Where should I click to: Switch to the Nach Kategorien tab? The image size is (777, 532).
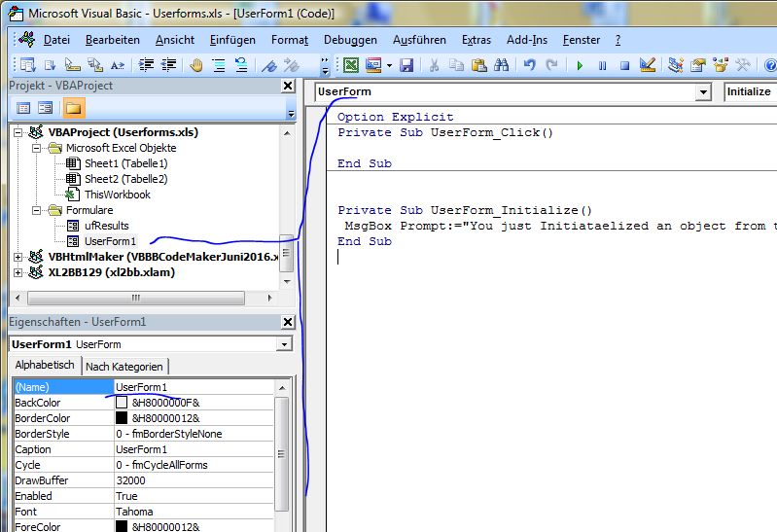(x=124, y=367)
